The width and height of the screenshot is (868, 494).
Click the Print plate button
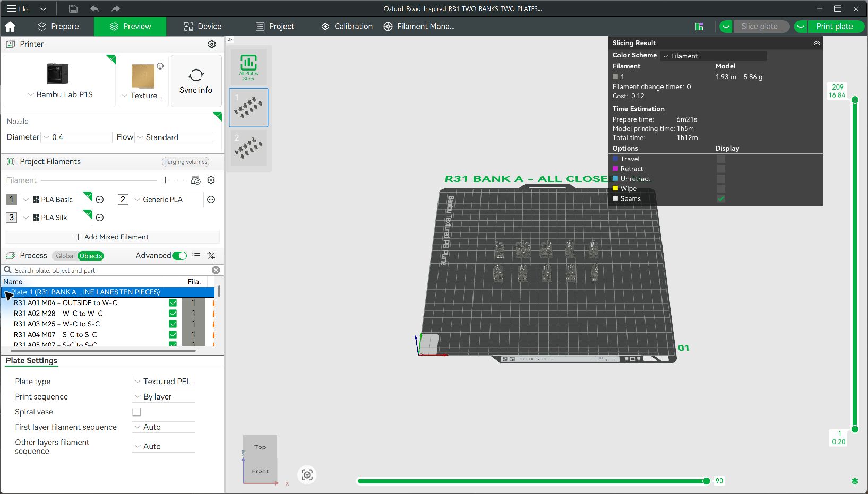(x=835, y=27)
